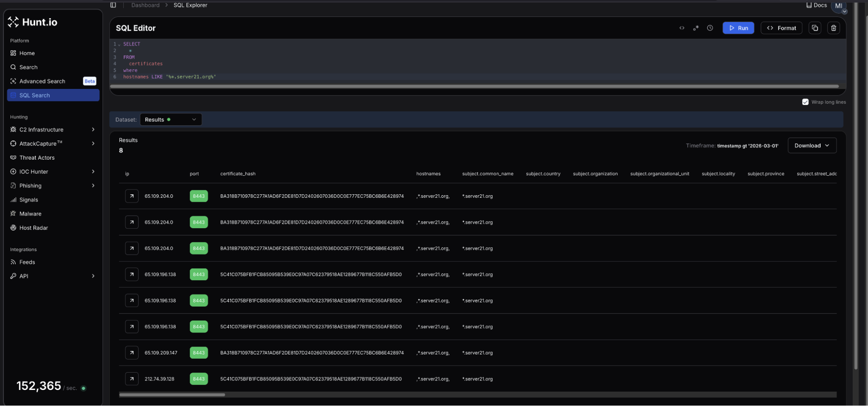This screenshot has height=406, width=868.
Task: Open the first result row's detail arrow
Action: pos(132,196)
